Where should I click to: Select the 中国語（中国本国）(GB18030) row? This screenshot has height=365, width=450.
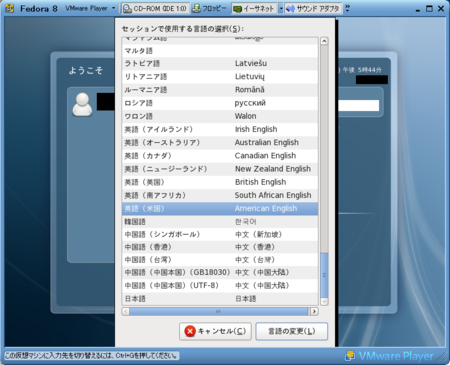point(220,272)
